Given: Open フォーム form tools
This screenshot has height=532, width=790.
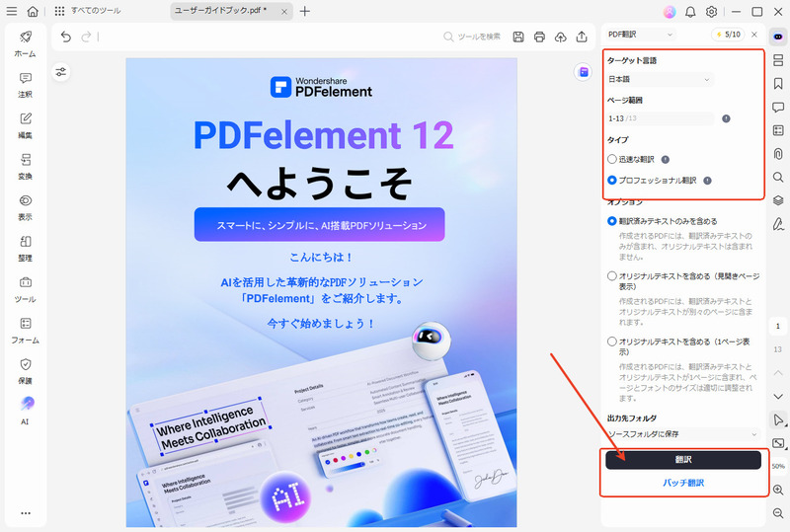Looking at the screenshot, I should tap(26, 331).
